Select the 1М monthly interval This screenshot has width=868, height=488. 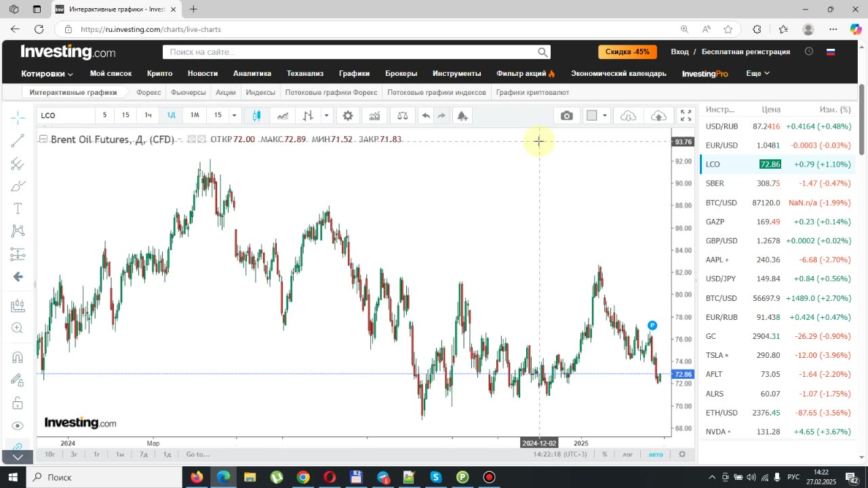[x=195, y=115]
